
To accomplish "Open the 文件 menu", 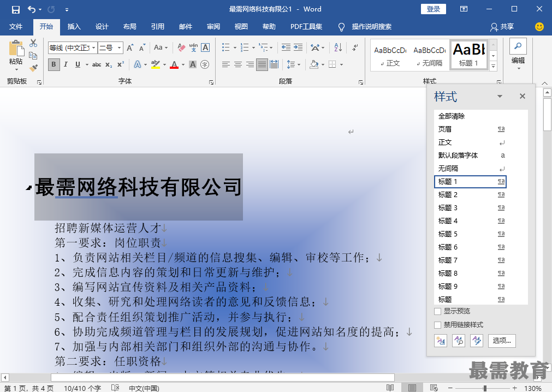I will click(16, 27).
